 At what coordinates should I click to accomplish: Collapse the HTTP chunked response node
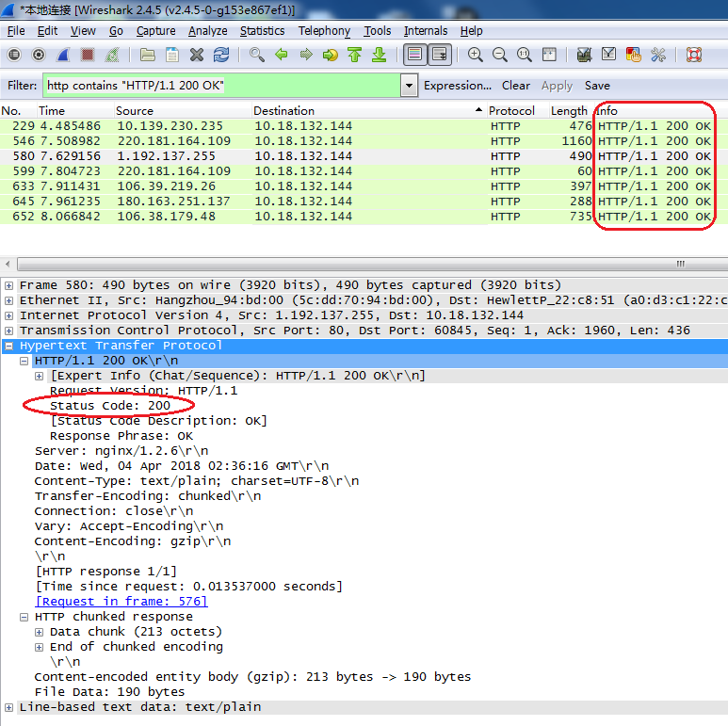coord(24,618)
